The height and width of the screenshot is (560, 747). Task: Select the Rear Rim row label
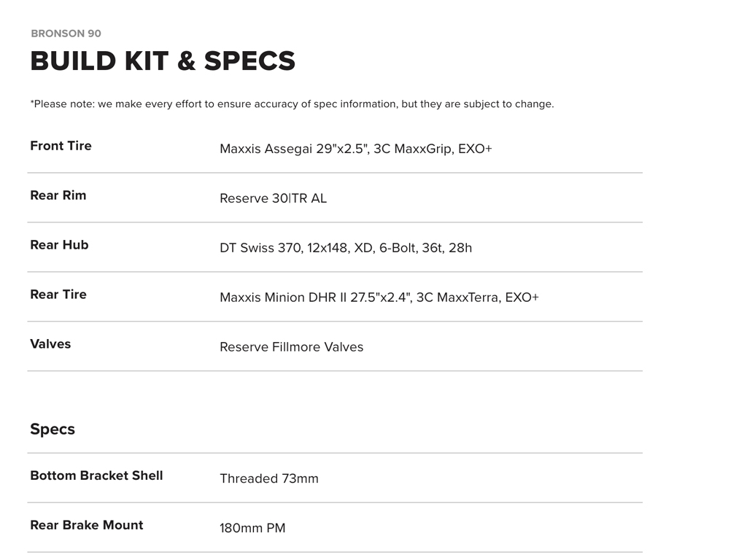coord(58,195)
